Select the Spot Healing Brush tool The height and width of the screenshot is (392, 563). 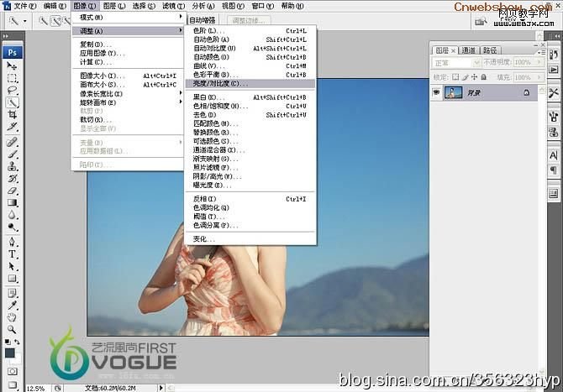(x=12, y=143)
